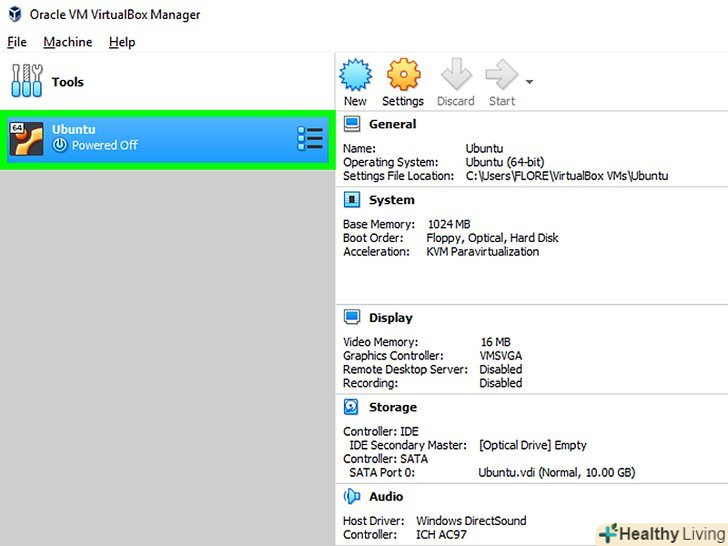Click the ICH AC97 audio controller value
The width and height of the screenshot is (728, 546).
[x=441, y=535]
